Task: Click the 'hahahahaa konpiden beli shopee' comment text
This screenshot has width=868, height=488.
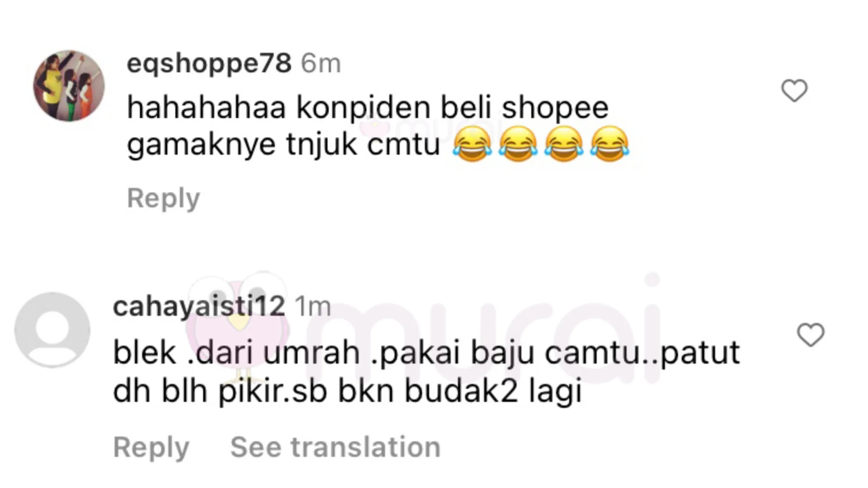Action: 368,108
